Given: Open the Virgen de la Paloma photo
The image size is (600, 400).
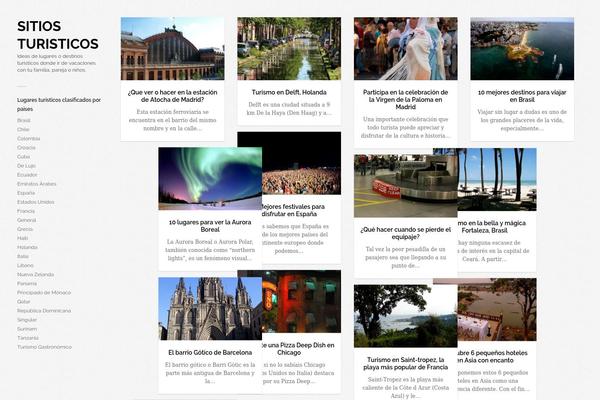Looking at the screenshot, I should point(406,49).
